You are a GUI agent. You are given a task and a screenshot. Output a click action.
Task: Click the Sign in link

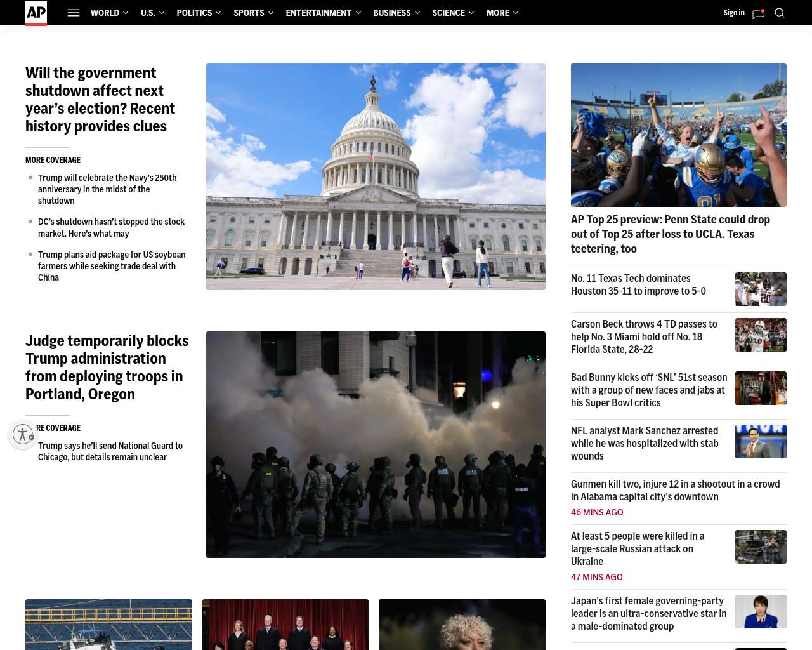734,13
